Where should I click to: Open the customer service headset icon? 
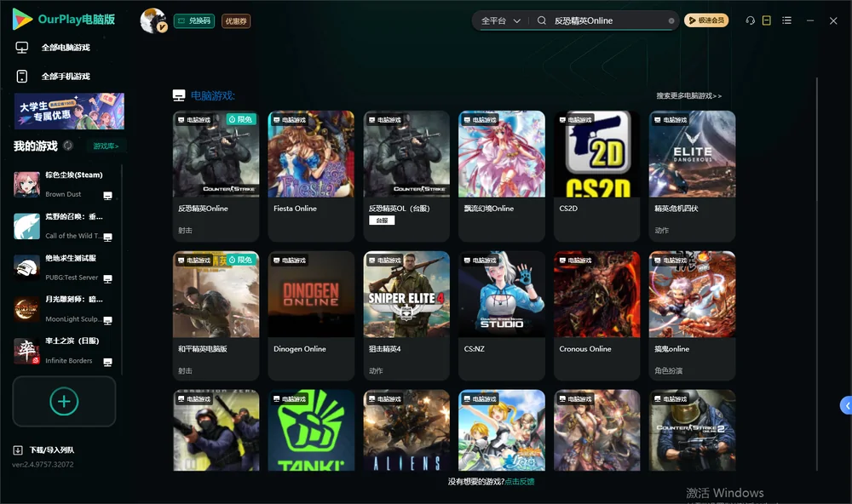(x=750, y=20)
